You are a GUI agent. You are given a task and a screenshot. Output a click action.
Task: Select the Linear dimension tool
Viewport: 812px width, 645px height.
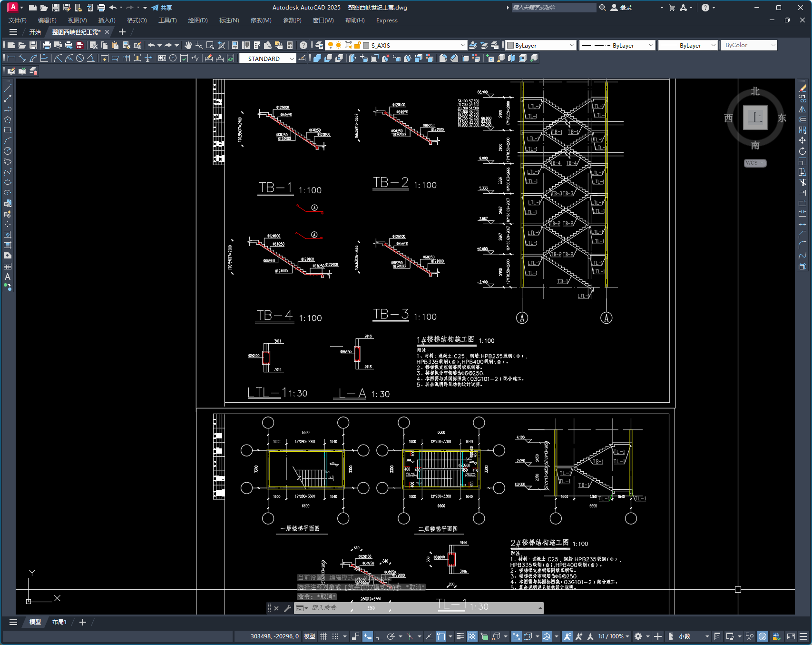tap(11, 58)
